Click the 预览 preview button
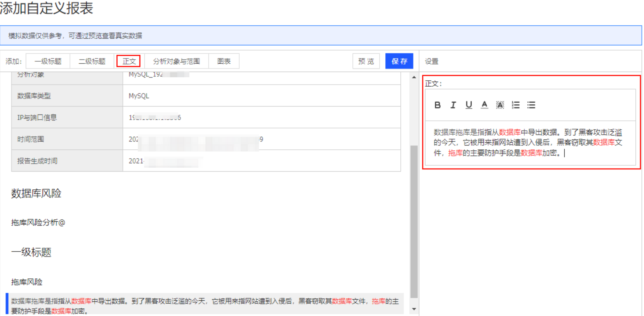Screen dimensions: 644x316 tap(366, 61)
